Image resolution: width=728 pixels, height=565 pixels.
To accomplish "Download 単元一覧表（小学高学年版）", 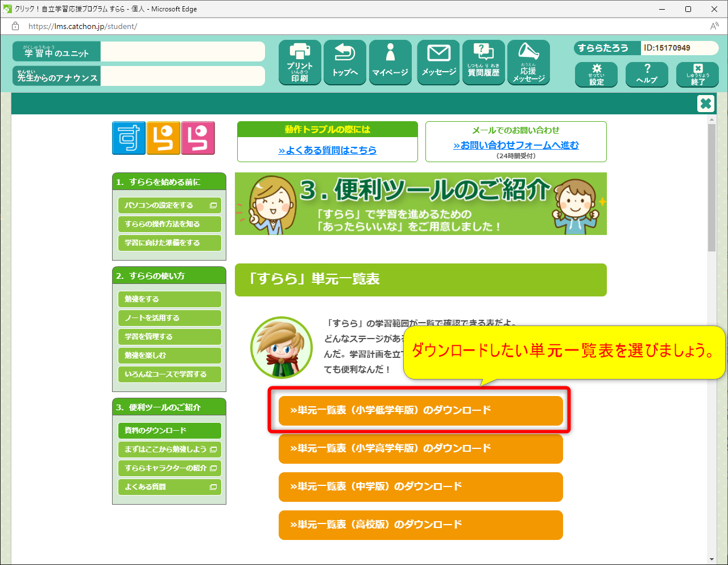I will (x=420, y=448).
